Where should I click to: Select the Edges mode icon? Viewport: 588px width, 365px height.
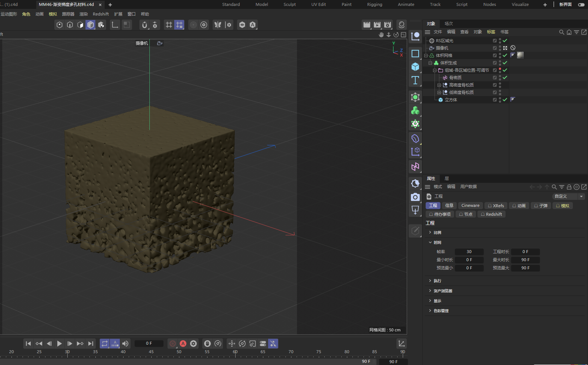[x=70, y=25]
